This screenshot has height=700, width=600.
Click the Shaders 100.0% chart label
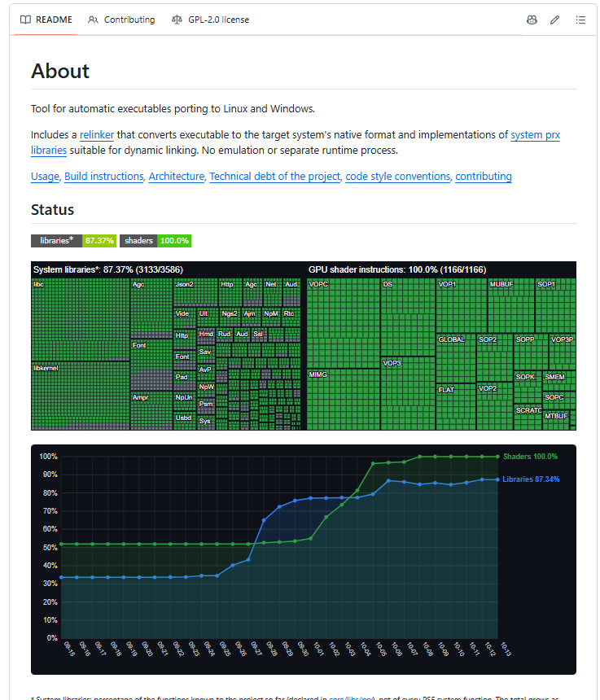click(530, 457)
